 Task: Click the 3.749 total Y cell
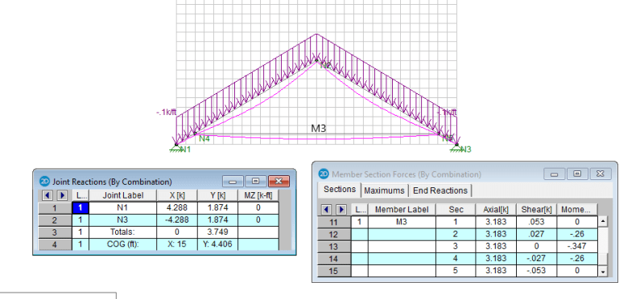click(217, 232)
